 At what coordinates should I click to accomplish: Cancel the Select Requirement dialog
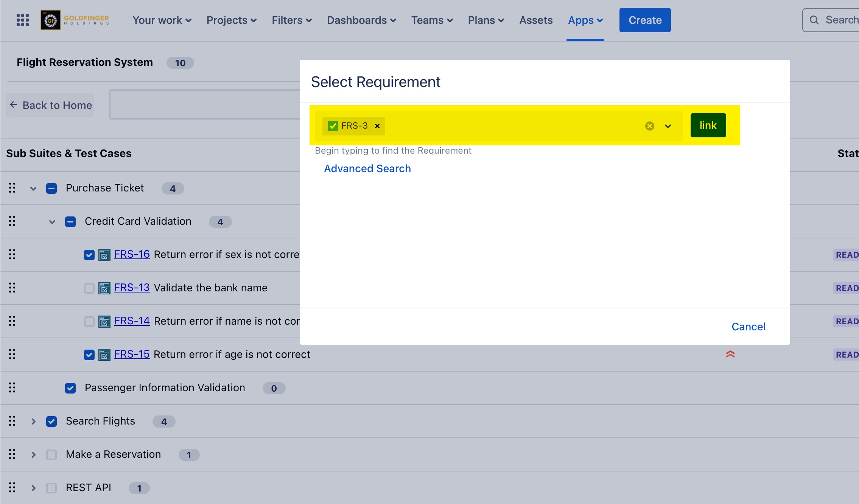pyautogui.click(x=748, y=327)
